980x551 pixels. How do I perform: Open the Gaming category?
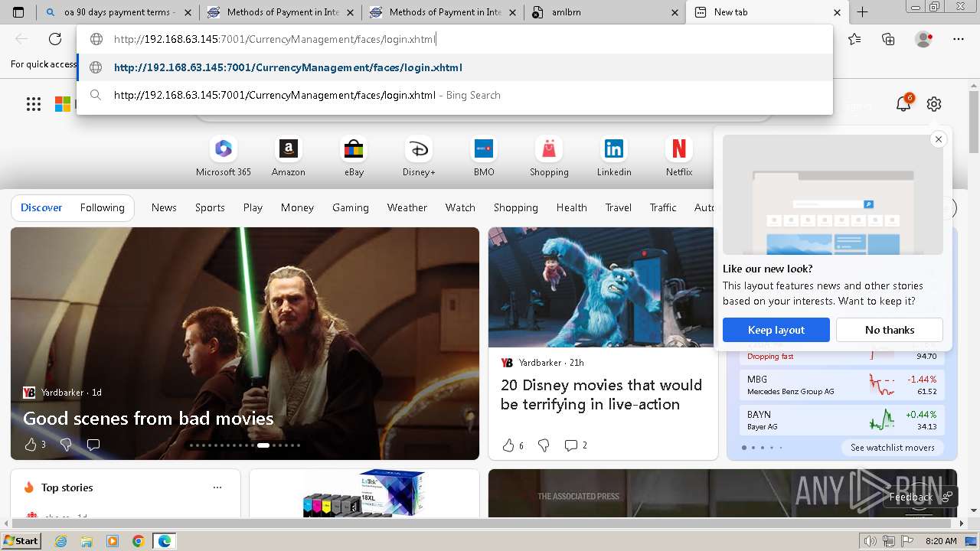(x=351, y=207)
